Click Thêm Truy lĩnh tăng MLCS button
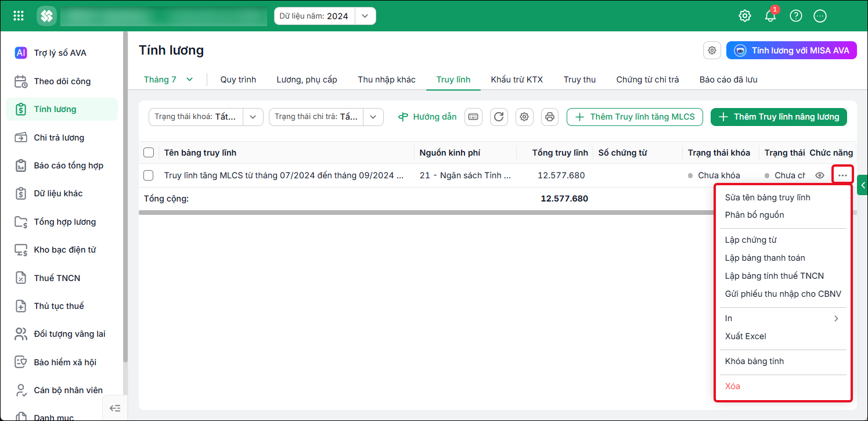Image resolution: width=868 pixels, height=421 pixels. [x=635, y=117]
